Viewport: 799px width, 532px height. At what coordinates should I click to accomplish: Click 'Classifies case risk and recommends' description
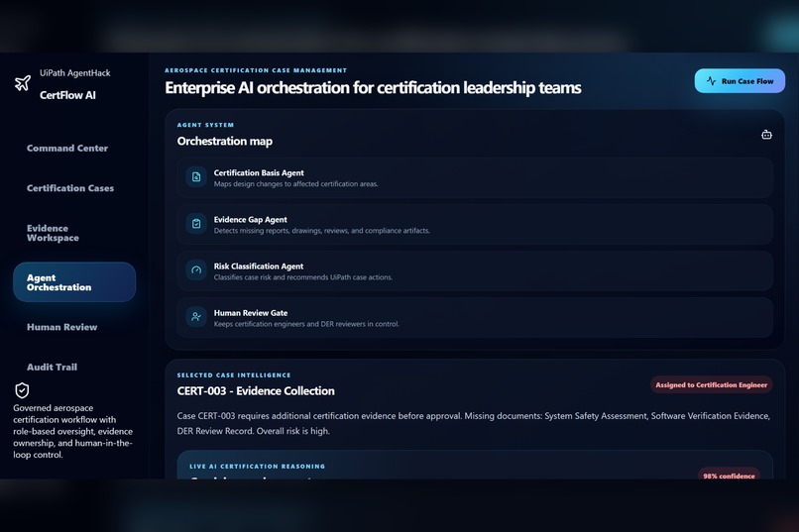(303, 277)
